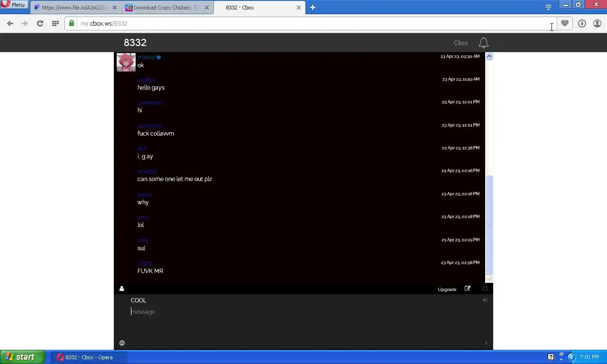Screen dimensions: 607x364
Task: Open the Windows start button
Action: (22, 357)
